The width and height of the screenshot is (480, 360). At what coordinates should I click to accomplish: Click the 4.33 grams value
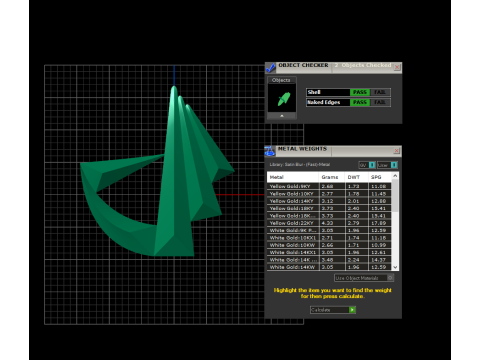327,223
